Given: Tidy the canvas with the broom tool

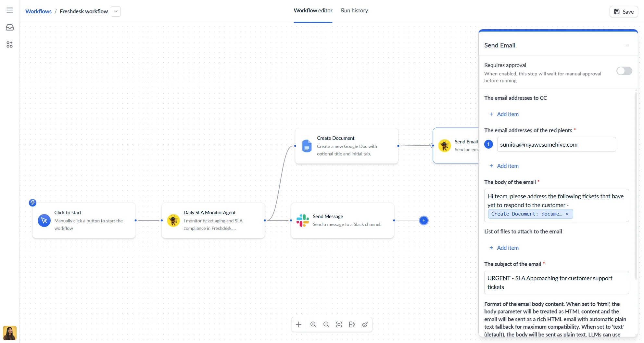Looking at the screenshot, I should 365,324.
